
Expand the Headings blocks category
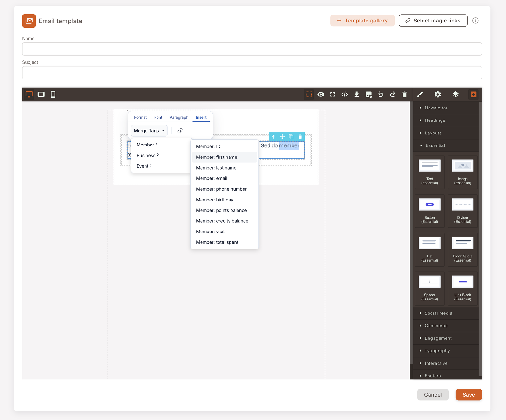[x=446, y=120]
